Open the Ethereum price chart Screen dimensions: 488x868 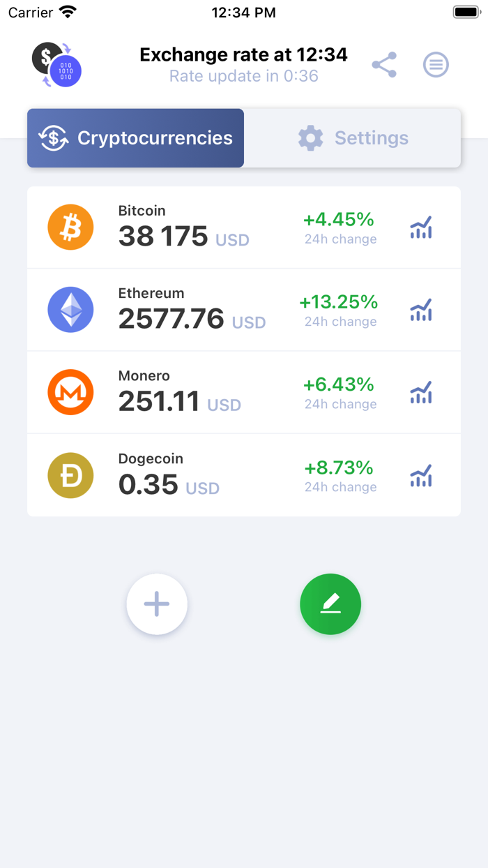point(420,310)
